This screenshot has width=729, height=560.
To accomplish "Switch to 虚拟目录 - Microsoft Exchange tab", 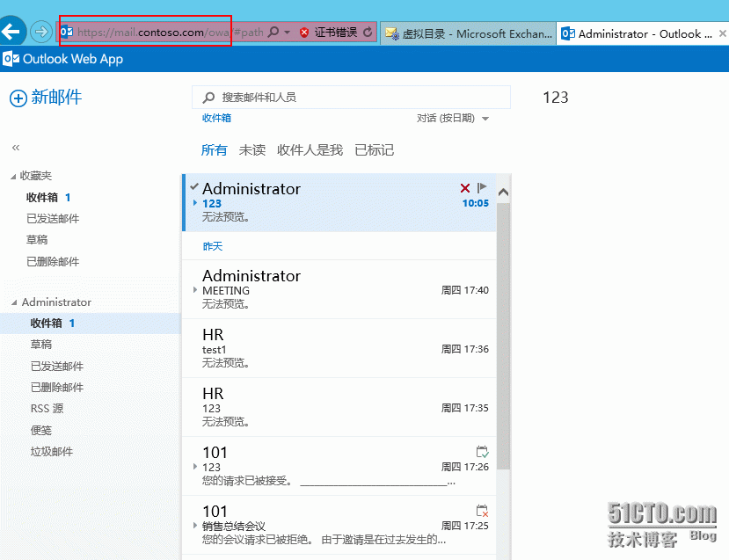I will click(x=468, y=33).
